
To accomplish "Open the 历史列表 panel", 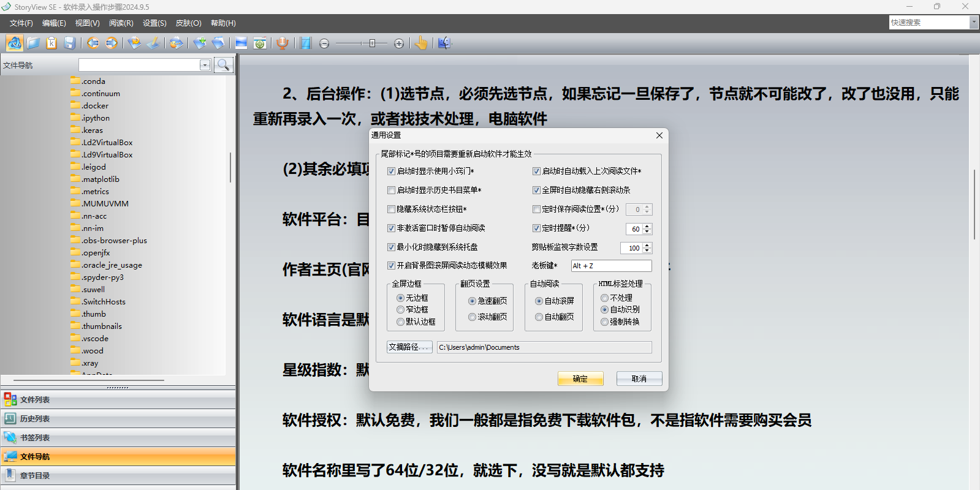I will (118, 418).
